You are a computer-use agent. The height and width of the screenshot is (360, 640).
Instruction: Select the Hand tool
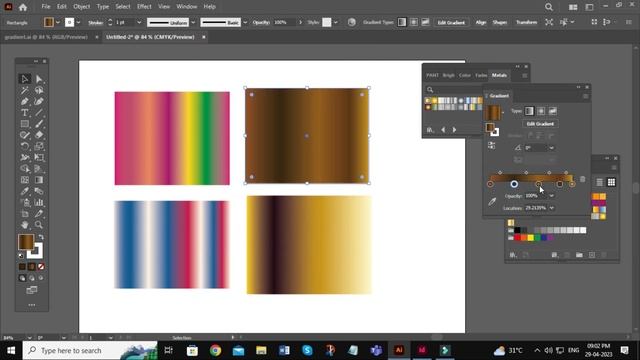24,225
